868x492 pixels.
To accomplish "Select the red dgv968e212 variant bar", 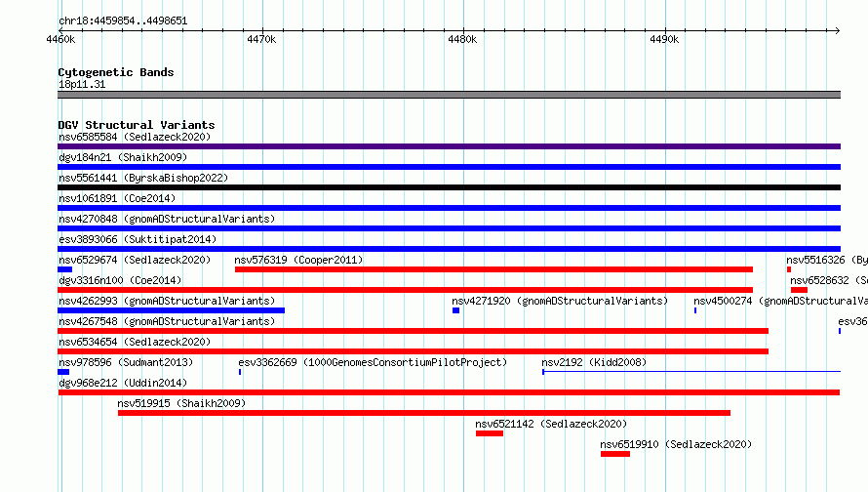I will [449, 392].
